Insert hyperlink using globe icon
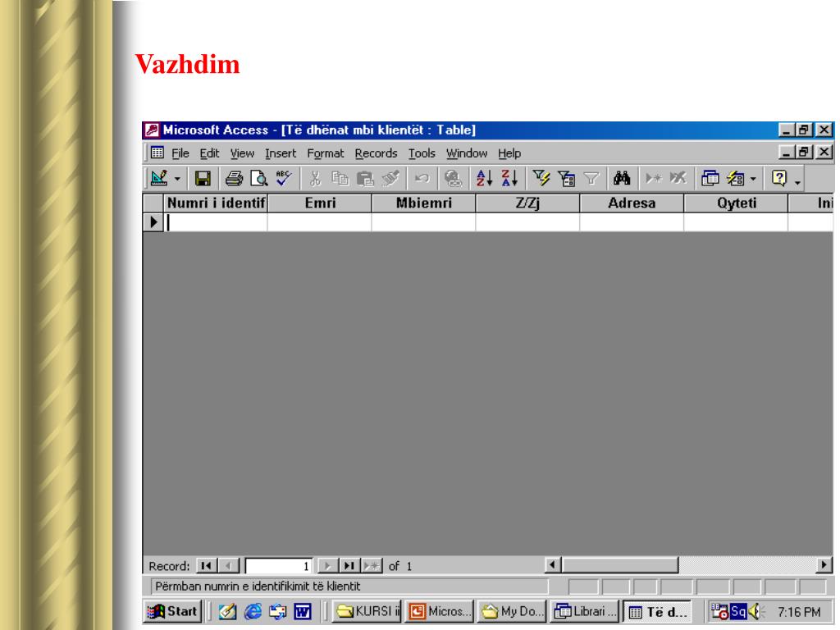840x630 pixels. [x=453, y=178]
